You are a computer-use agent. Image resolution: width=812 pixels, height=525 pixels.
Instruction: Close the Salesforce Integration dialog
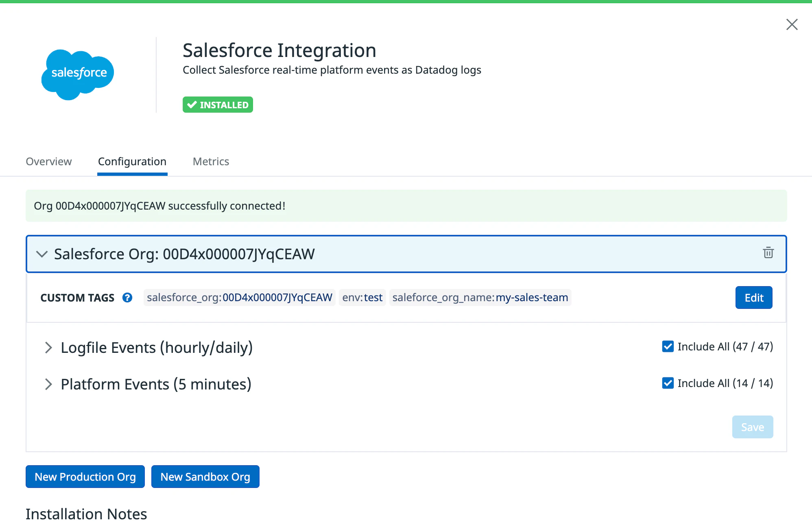pos(792,24)
